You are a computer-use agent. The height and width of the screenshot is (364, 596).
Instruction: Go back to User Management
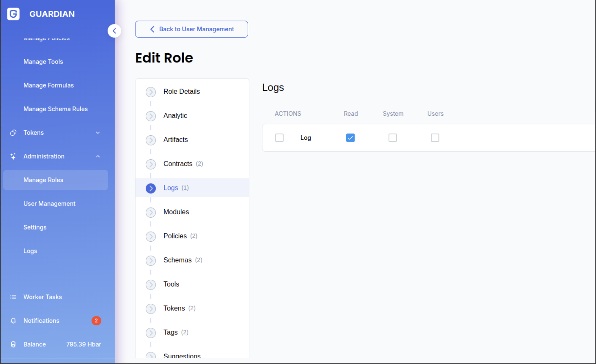192,29
